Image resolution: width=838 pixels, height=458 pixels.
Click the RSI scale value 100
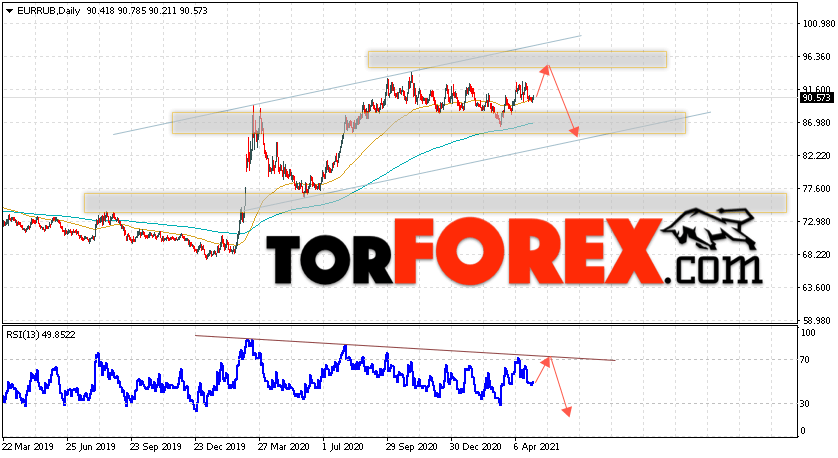point(809,332)
